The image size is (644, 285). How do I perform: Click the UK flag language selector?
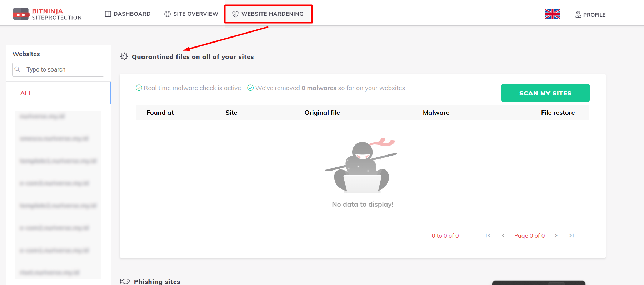(x=552, y=14)
